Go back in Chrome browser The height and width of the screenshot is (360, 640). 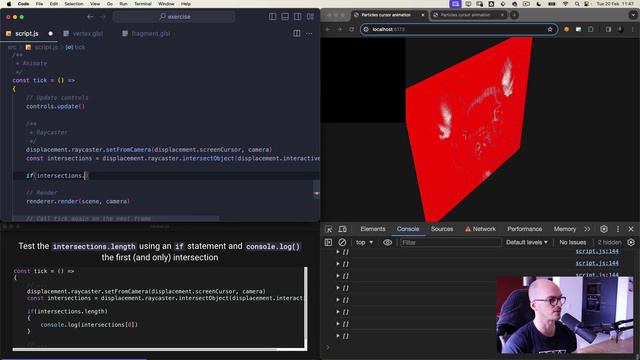[328, 29]
